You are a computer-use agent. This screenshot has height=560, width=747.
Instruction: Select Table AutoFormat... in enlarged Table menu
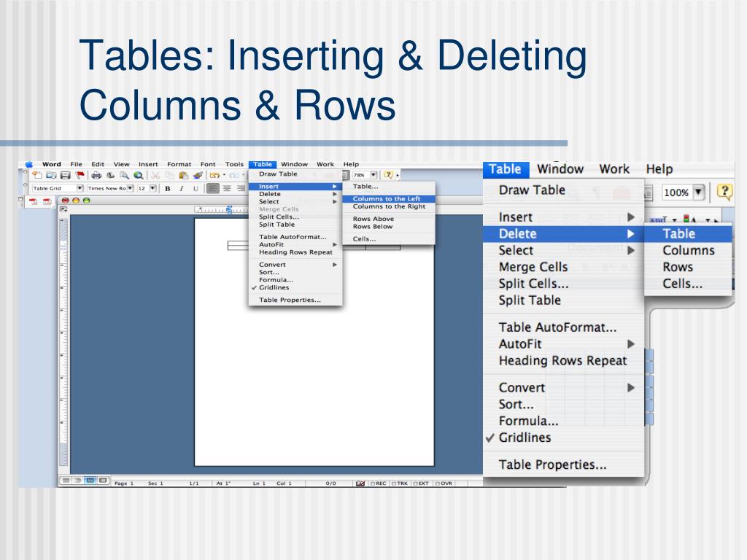564,327
